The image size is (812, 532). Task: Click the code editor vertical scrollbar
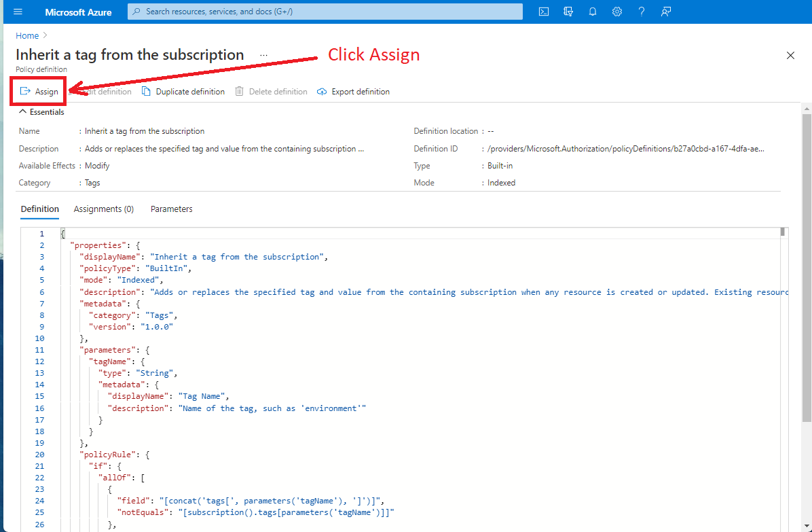[x=783, y=340]
